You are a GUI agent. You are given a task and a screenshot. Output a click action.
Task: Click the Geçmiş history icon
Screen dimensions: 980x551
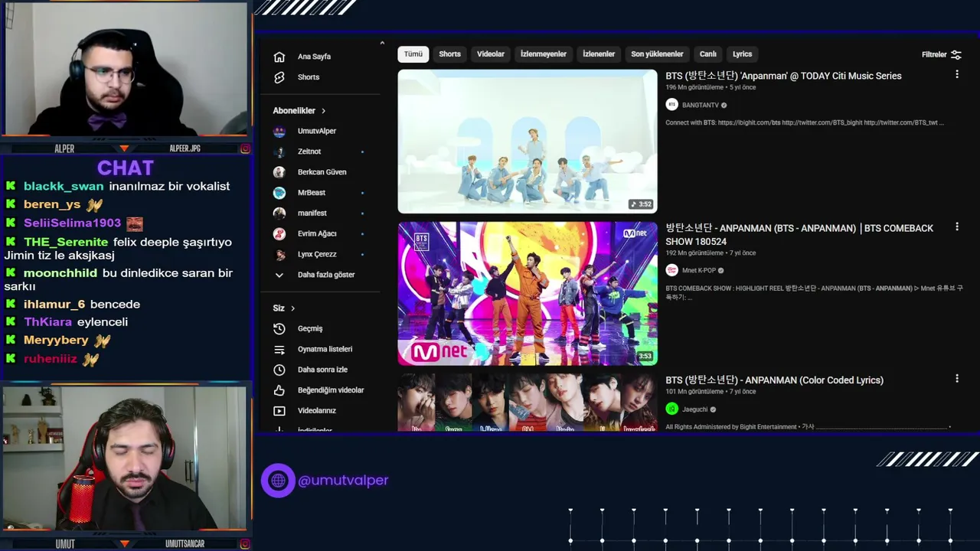[279, 328]
